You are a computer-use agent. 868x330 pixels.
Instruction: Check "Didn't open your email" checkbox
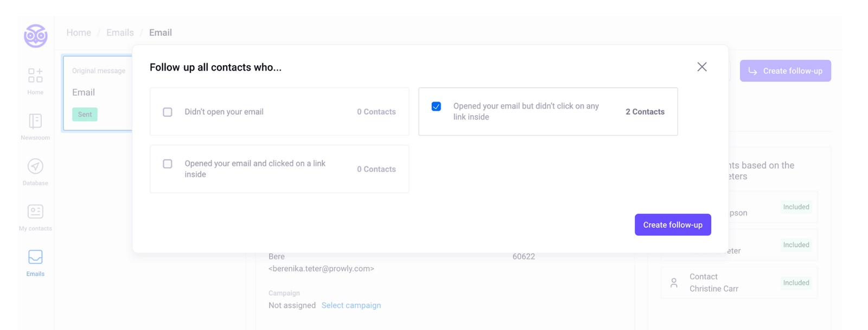[168, 112]
